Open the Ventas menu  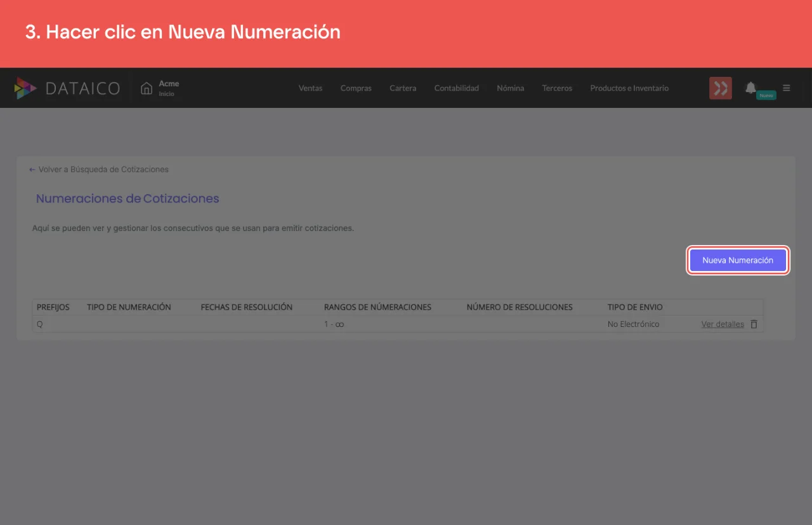point(310,88)
